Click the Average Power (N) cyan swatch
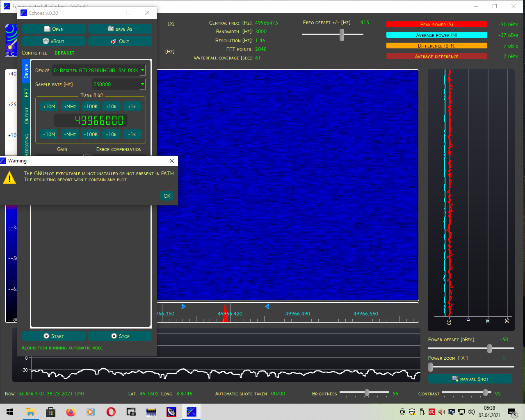This screenshot has width=525, height=420. click(x=436, y=35)
